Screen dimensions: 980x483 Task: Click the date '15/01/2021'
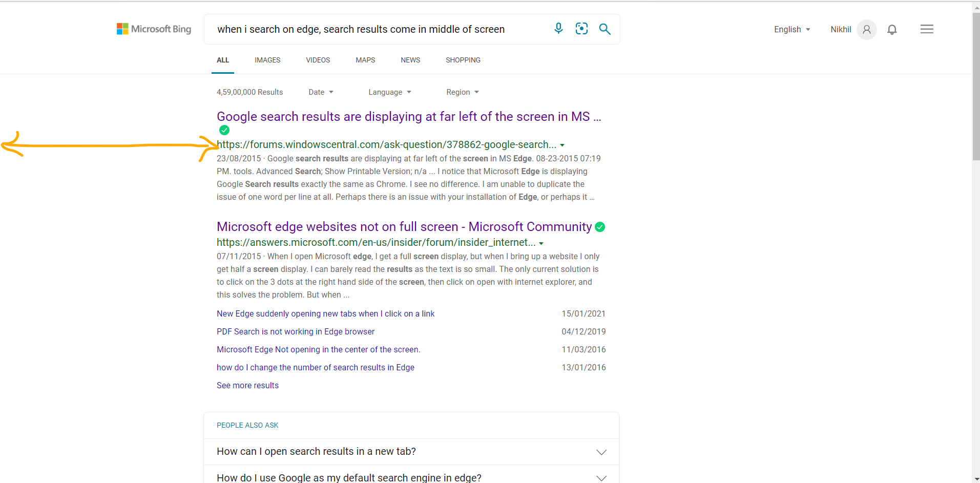[583, 313]
